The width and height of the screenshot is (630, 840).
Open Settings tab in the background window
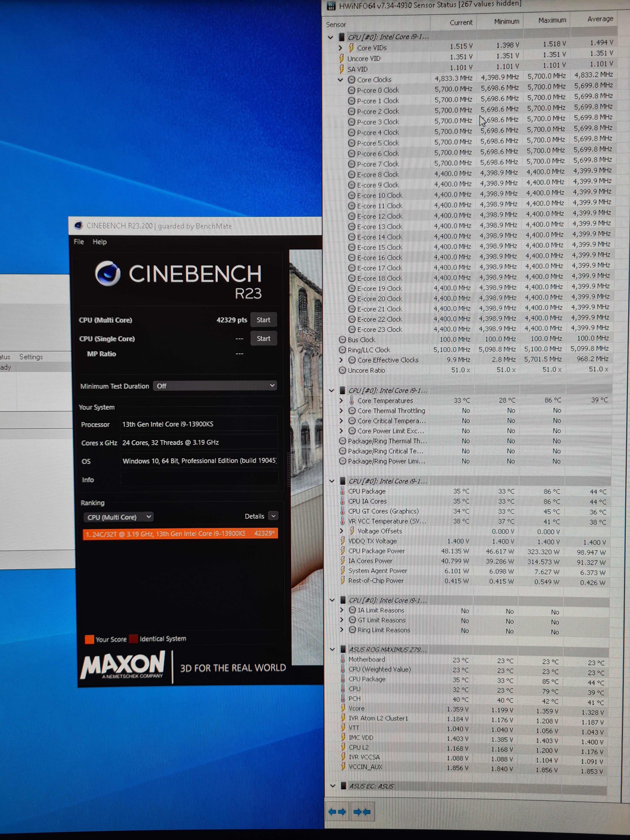pos(31,357)
